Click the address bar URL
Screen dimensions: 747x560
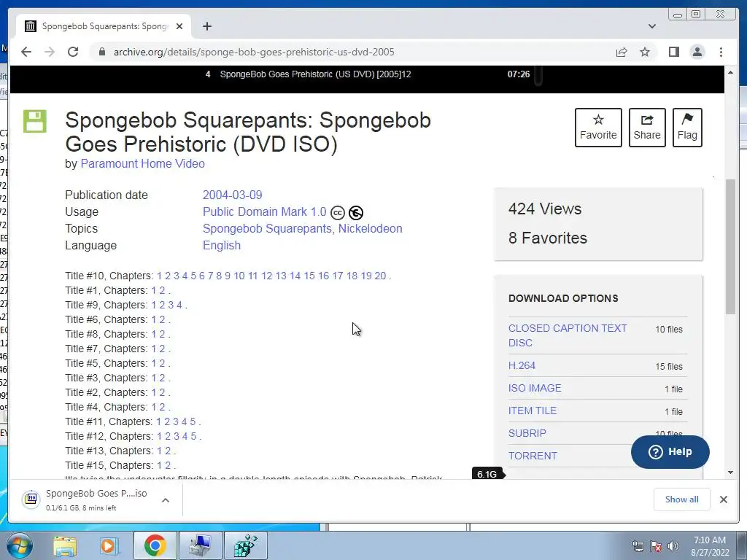tap(254, 52)
